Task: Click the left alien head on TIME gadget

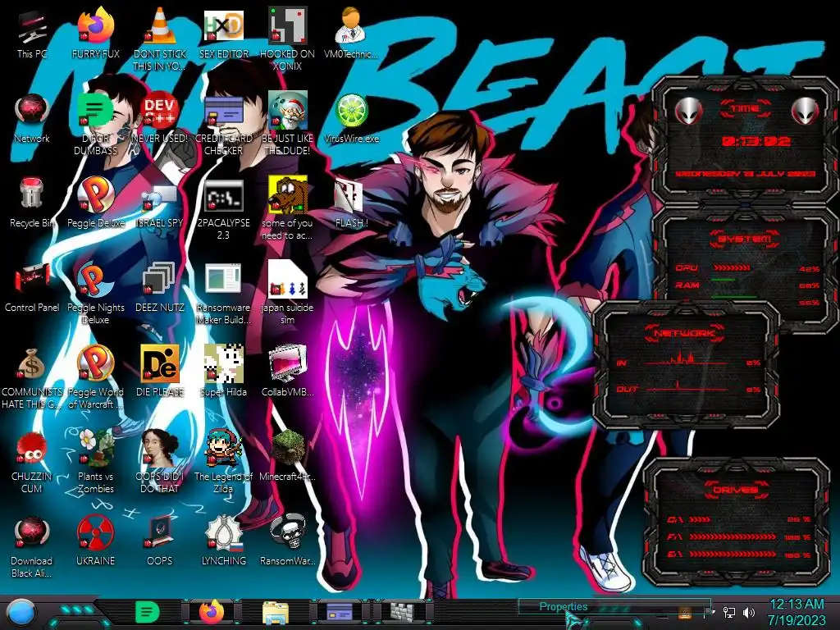Action: [688, 112]
